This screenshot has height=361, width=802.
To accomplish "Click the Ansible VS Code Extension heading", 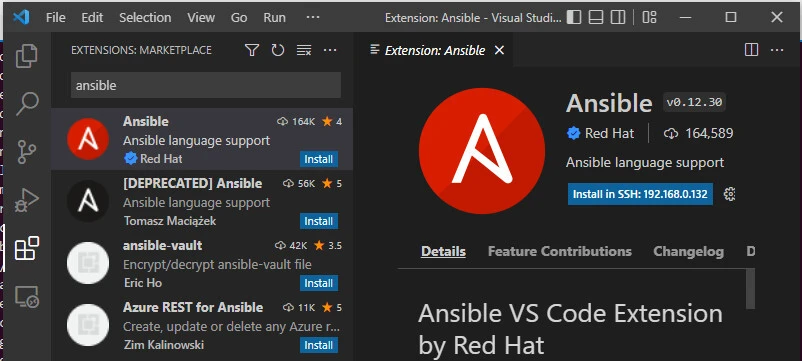I will coord(570,329).
